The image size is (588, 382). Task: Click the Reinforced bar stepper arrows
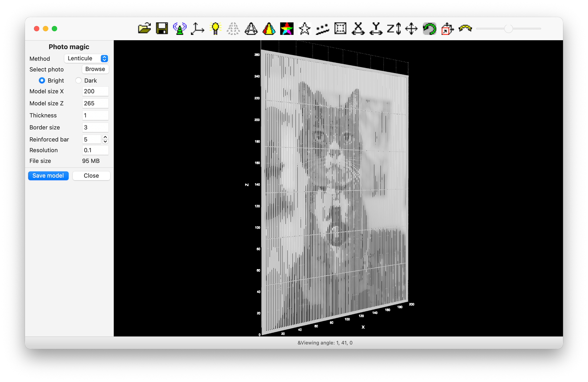click(105, 139)
